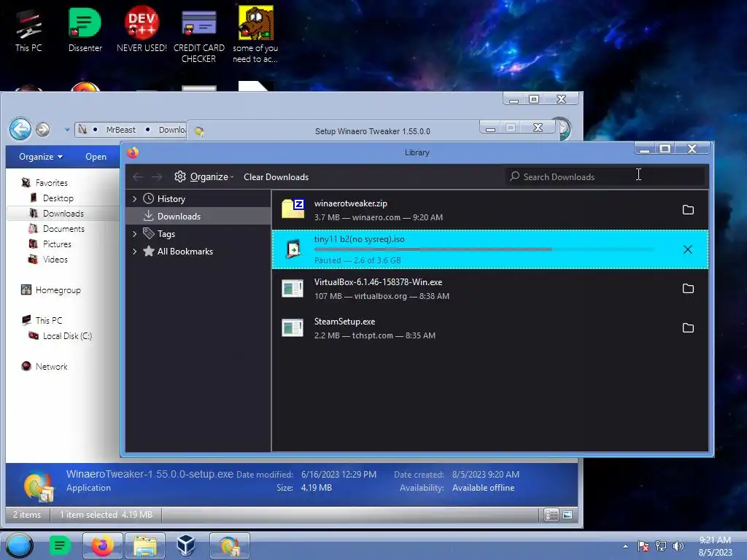Select All Bookmarks in the Library sidebar
747x560 pixels.
185,252
